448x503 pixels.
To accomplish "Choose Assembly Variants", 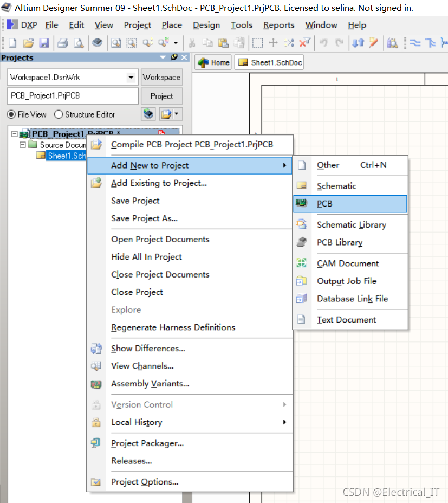I will 190,384.
